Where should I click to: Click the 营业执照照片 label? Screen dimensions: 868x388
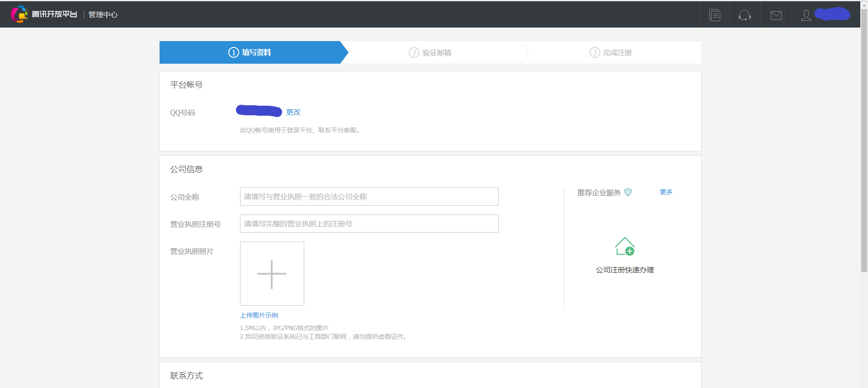[192, 251]
